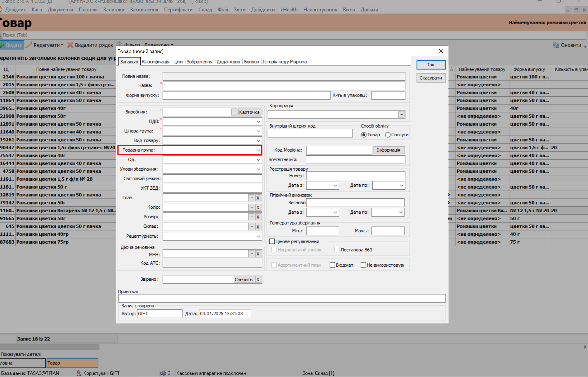Click the red Видалити рядок icon
Screen dimensions: 588x377
pos(70,45)
